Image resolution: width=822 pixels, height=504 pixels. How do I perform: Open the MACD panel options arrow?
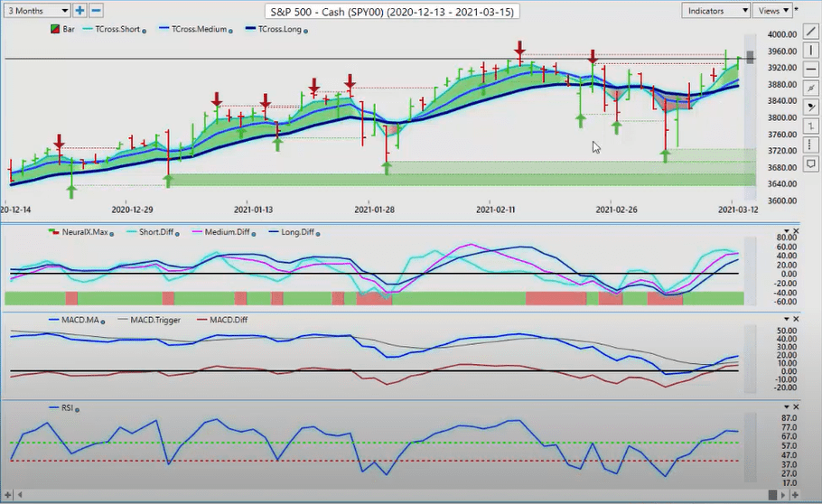pos(787,319)
